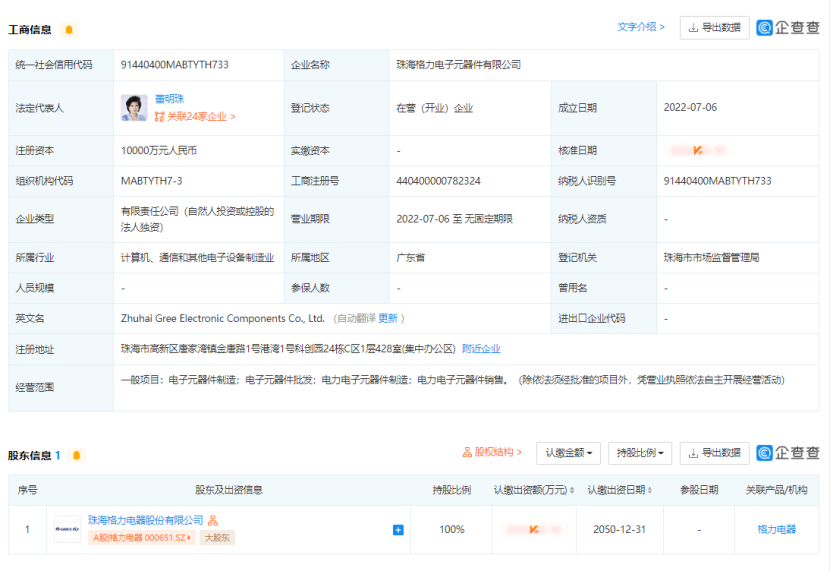This screenshot has height=571, width=831.
Task: Click the 附近企业 link after address
Action: tap(481, 349)
